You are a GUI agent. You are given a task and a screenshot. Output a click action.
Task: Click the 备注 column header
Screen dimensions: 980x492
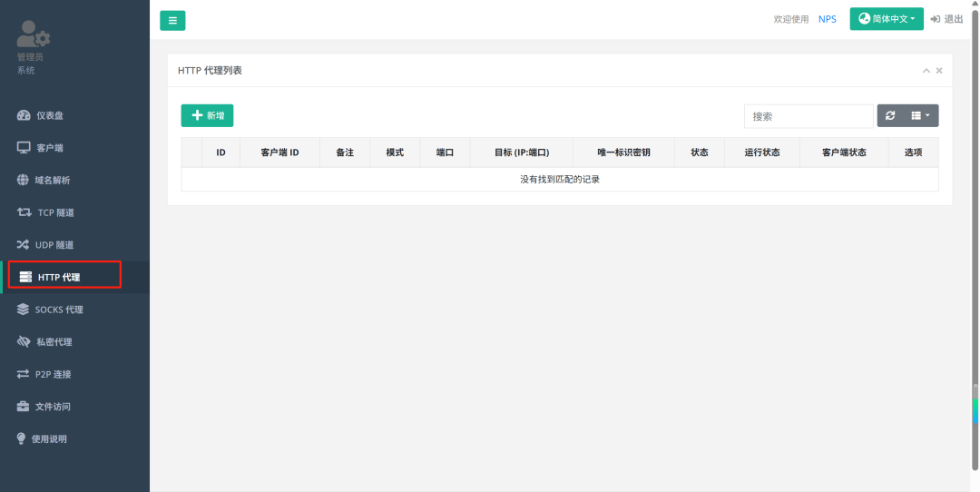(x=345, y=153)
